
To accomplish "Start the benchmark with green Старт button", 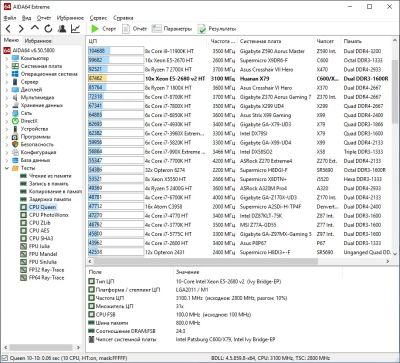I will click(103, 29).
